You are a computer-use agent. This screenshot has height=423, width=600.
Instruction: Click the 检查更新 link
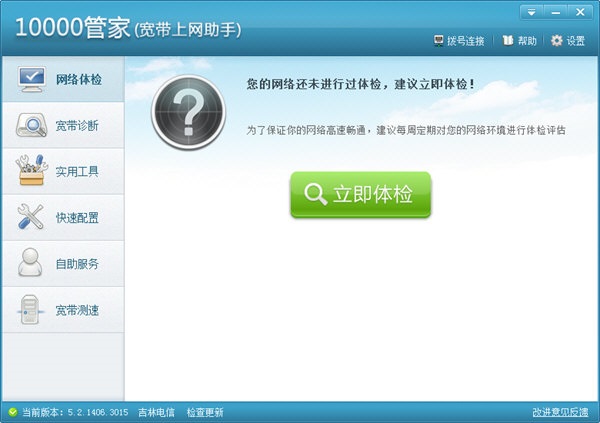pos(205,412)
